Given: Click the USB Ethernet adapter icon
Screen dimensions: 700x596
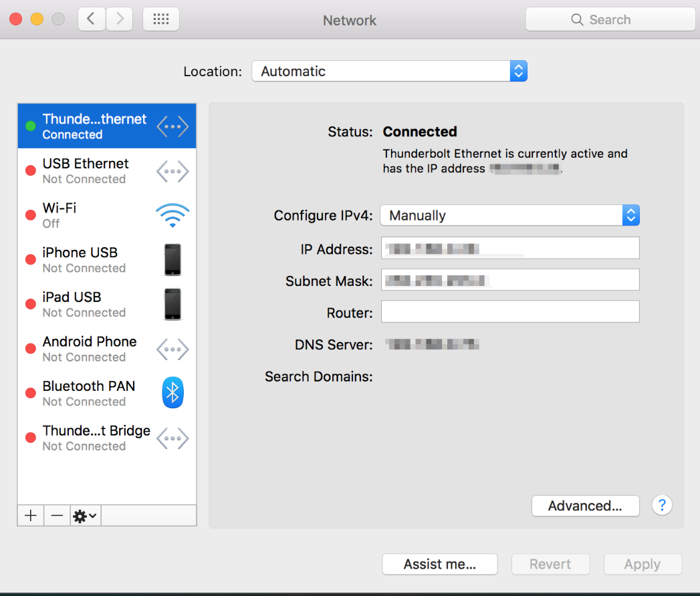Looking at the screenshot, I should [172, 171].
